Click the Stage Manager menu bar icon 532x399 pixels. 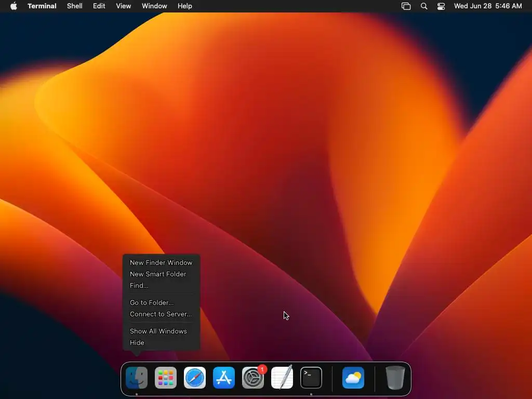[406, 6]
